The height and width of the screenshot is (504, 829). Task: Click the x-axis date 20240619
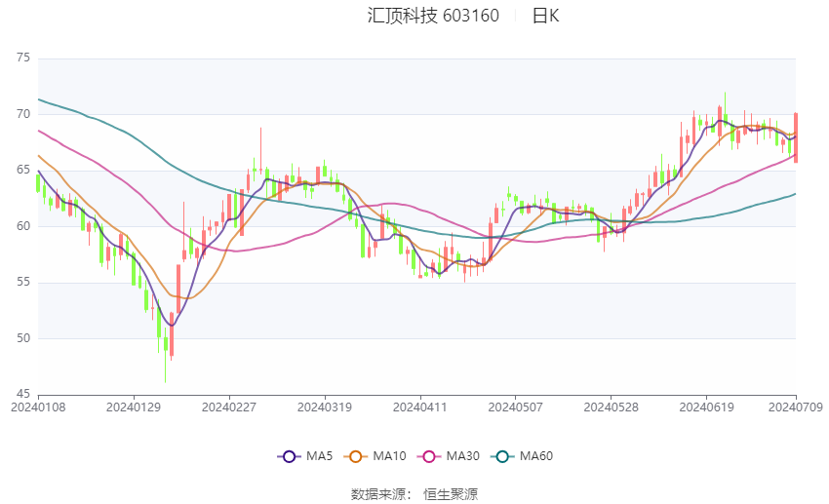pos(706,407)
